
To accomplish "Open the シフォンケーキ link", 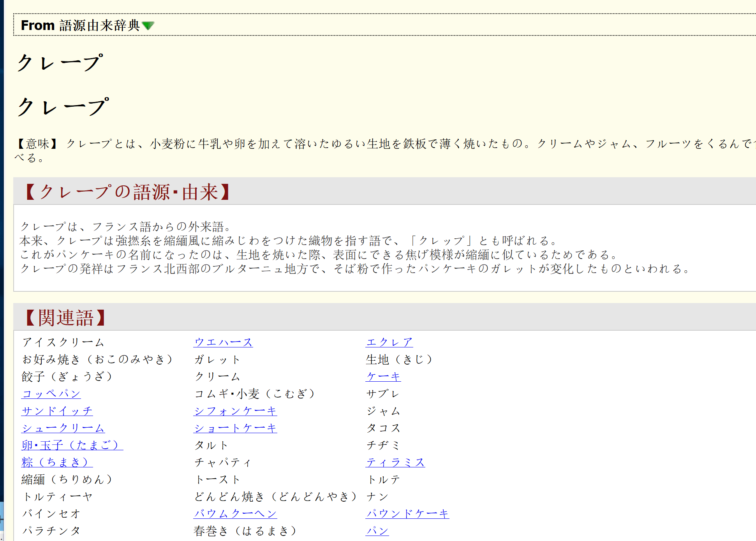I will [x=235, y=411].
